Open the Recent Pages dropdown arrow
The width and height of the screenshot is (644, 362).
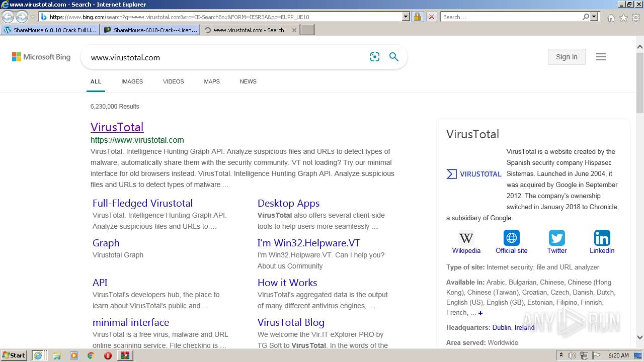point(33,17)
